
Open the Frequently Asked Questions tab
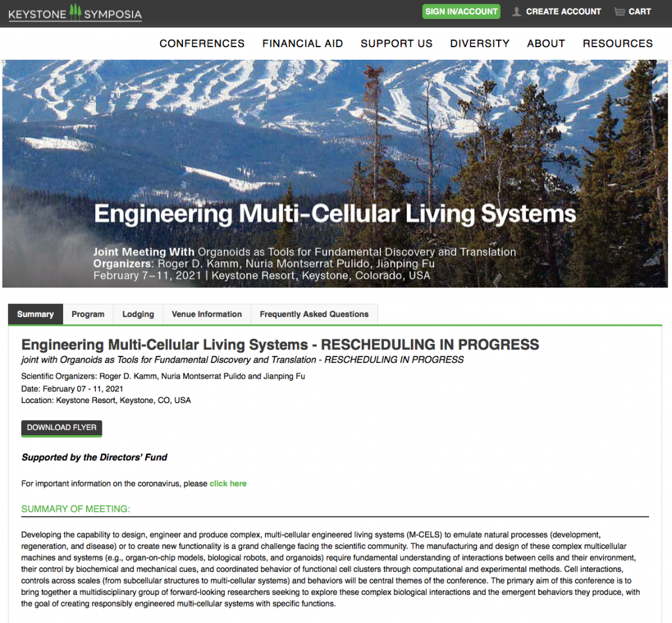click(314, 314)
